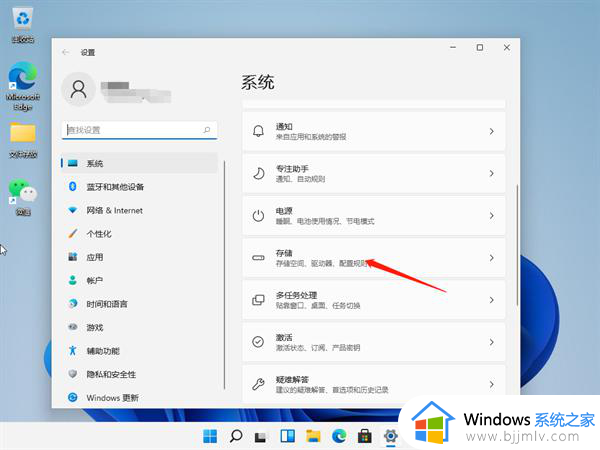600x450 pixels.
Task: Click the Edge icon on taskbar
Action: point(339,436)
